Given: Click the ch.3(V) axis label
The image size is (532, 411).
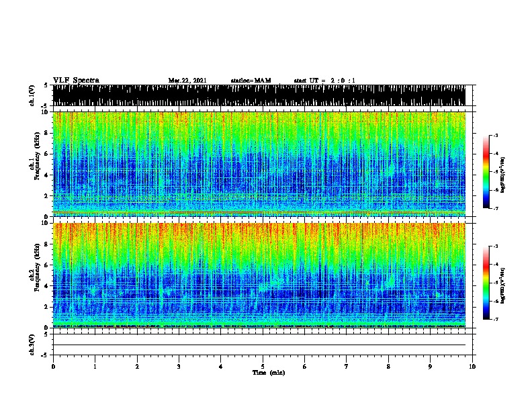Looking at the screenshot, I should (32, 345).
